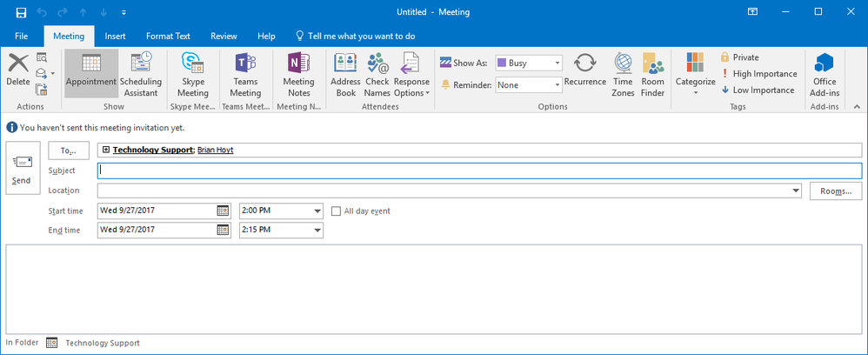868x355 pixels.
Task: Open Scheduling Assistant view
Action: pyautogui.click(x=140, y=74)
